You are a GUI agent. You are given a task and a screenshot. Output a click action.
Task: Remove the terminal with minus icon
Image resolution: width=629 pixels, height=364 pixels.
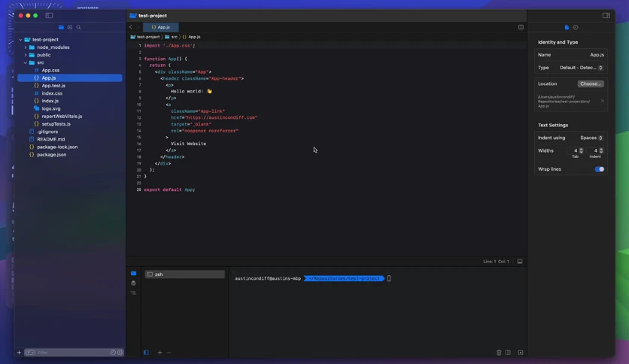169,353
